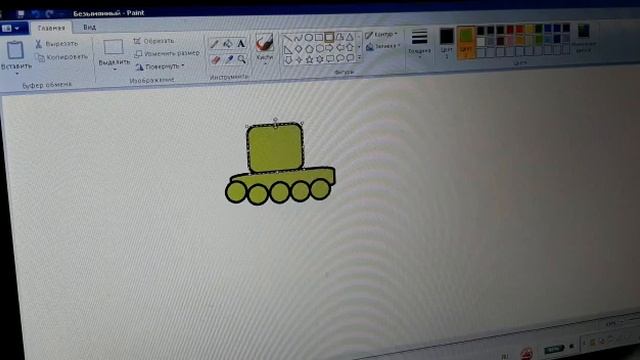640x360 pixels.
Task: Click the Select rectangle button
Action: (x=113, y=47)
